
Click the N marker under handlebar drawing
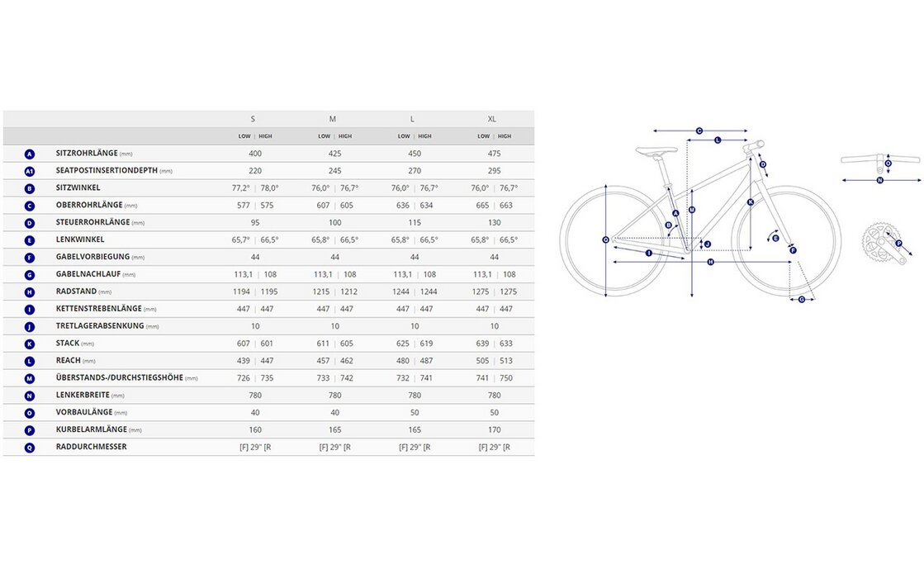[880, 179]
